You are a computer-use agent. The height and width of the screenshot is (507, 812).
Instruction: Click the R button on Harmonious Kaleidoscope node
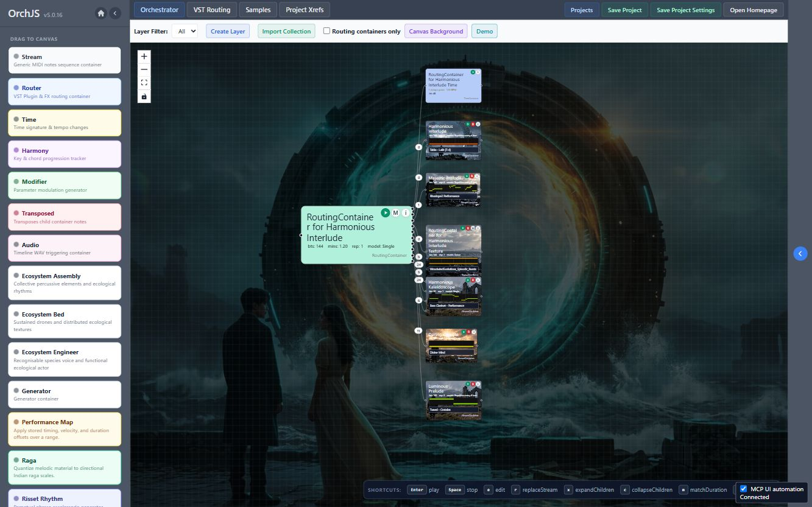coord(473,279)
